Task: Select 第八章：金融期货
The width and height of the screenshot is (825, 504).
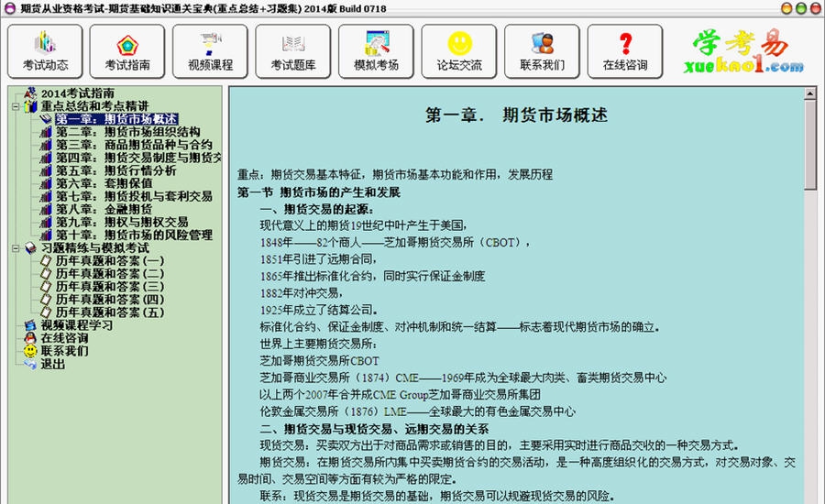Action: coord(104,209)
